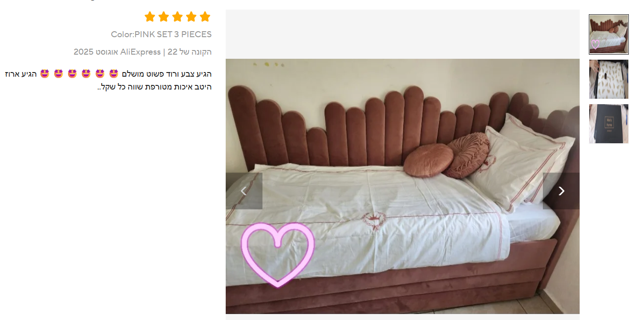Click the middle orange rating star

pos(177,17)
